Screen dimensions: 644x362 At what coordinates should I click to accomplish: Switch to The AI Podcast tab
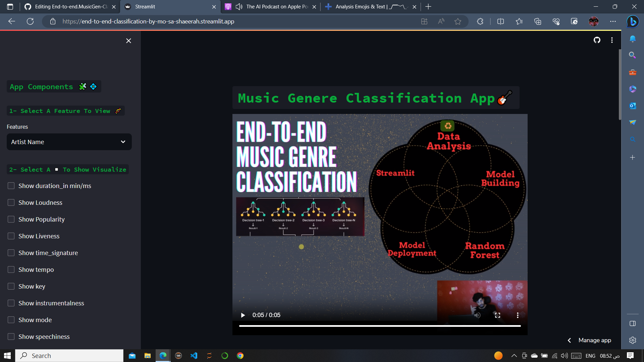[277, 7]
